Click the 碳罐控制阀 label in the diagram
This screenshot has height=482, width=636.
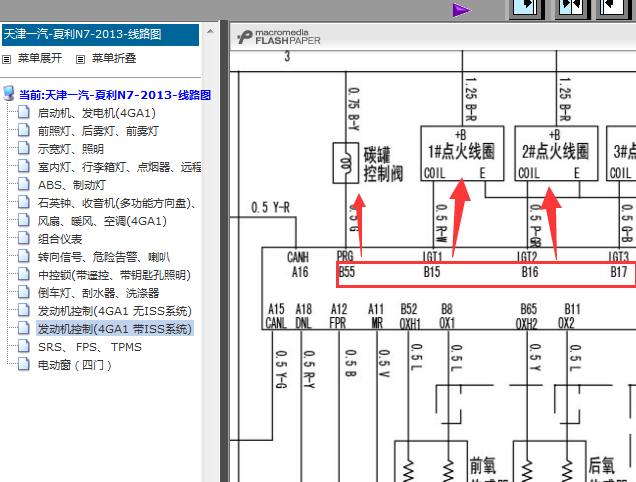383,164
